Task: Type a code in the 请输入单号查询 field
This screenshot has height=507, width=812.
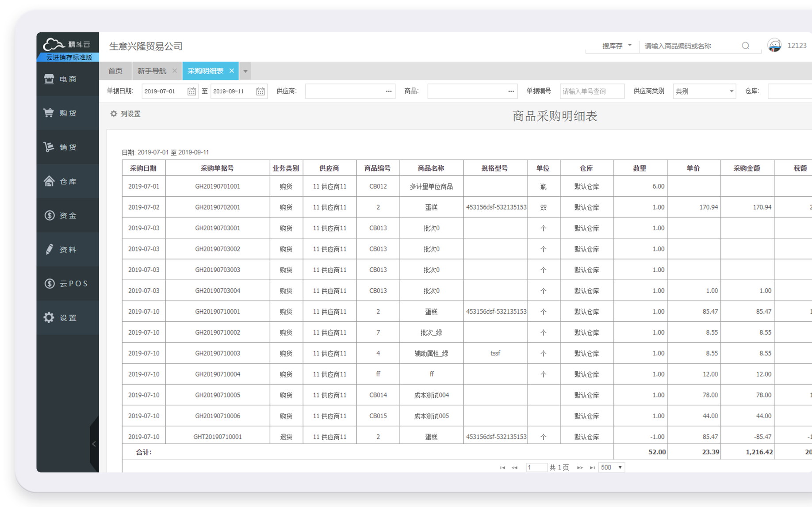Action: coord(592,91)
